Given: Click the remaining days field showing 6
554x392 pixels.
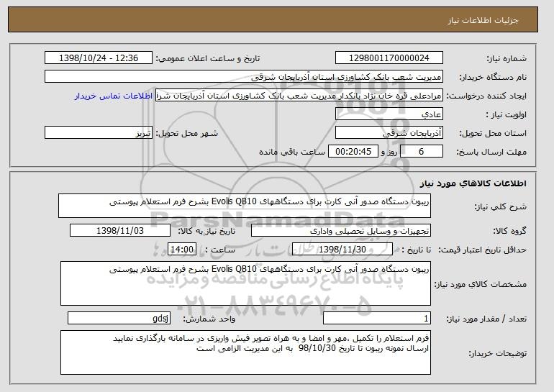Looking at the screenshot, I should point(421,152).
